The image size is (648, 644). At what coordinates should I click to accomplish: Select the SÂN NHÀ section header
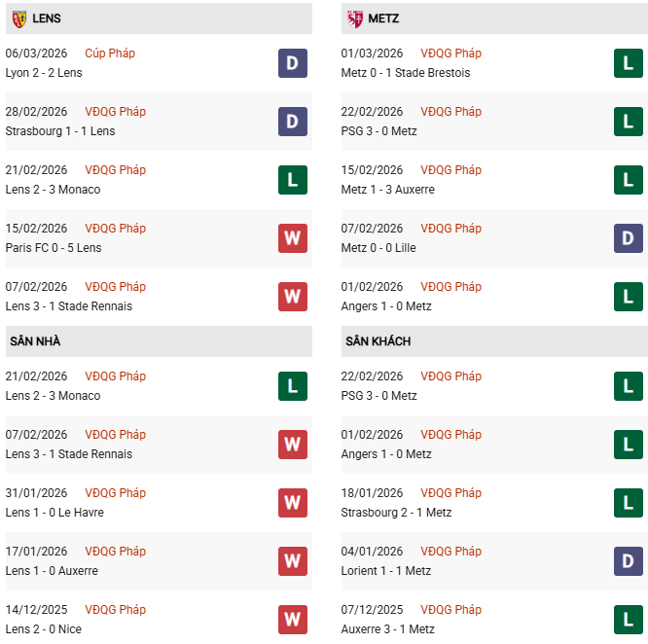[36, 341]
